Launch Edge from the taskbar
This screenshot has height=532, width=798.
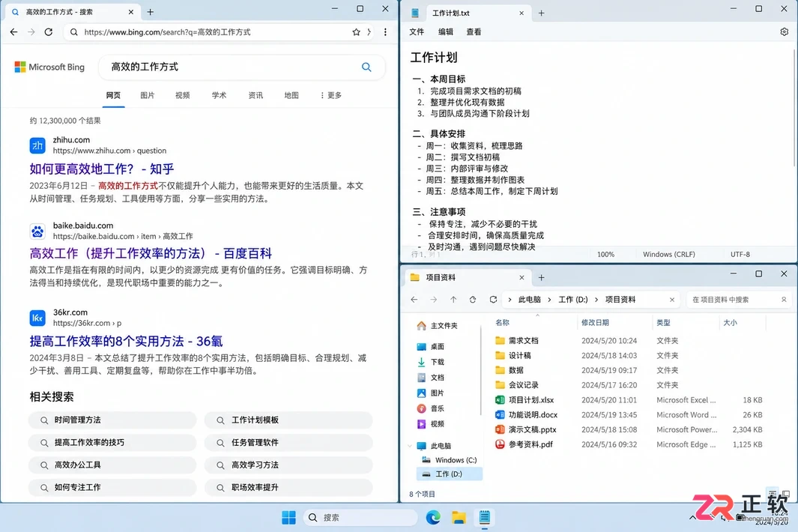tap(433, 517)
